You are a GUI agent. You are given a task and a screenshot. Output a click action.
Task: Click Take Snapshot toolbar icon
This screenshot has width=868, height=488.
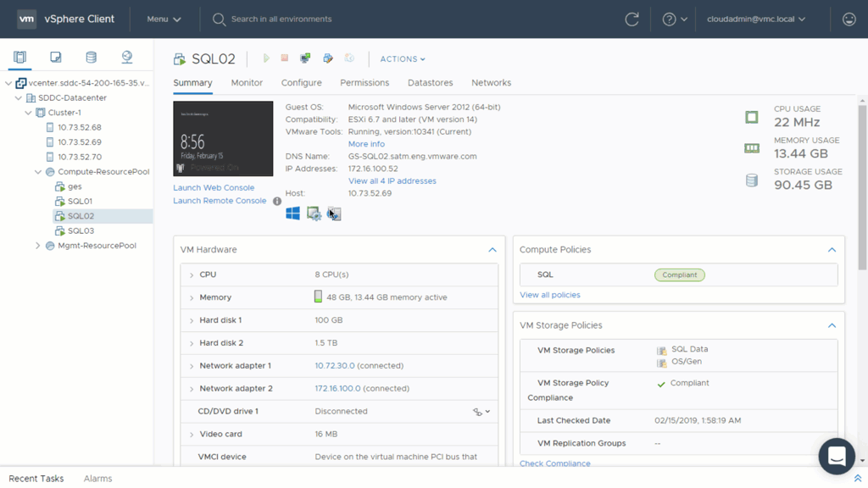349,58
